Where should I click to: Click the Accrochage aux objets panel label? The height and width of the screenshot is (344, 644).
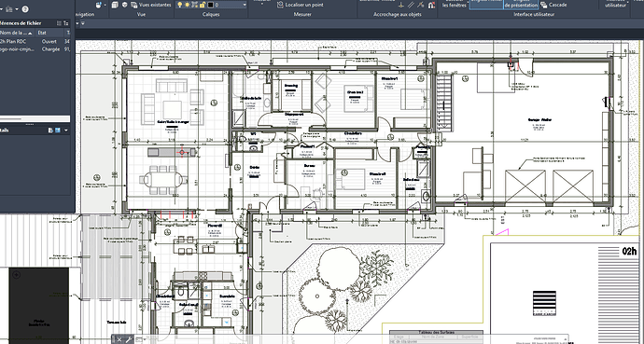click(x=398, y=14)
